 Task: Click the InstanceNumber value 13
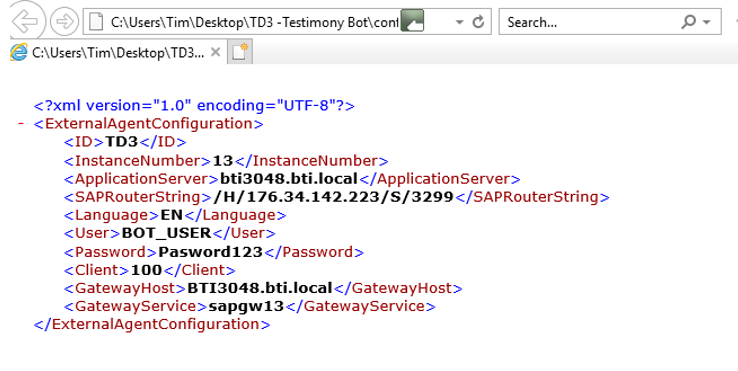tap(223, 161)
